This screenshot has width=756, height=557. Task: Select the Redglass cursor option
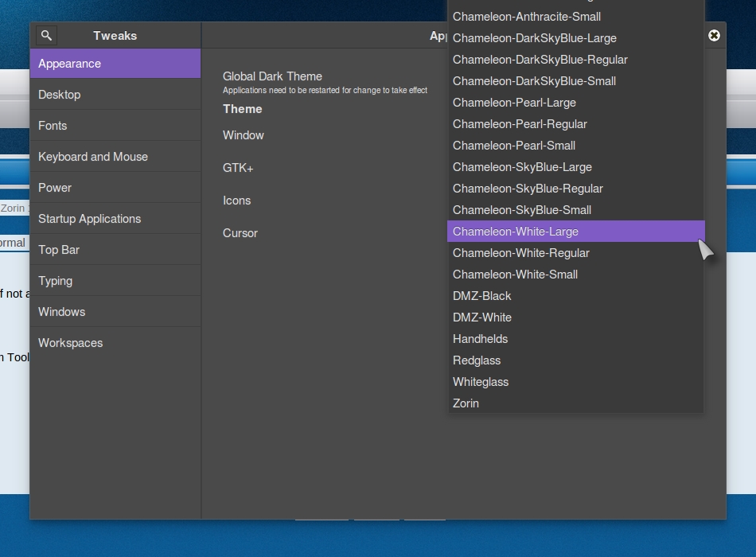[x=477, y=360]
